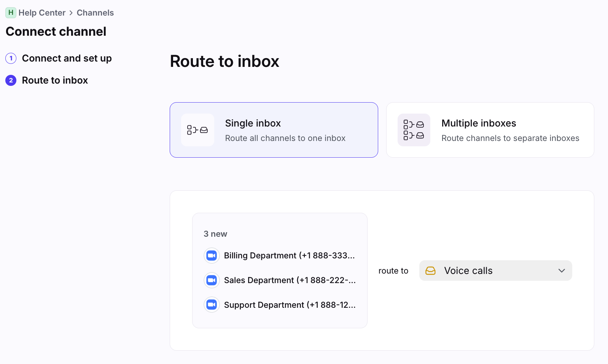This screenshot has height=364, width=608.
Task: Expand using the Voice calls chevron arrow
Action: coord(562,271)
